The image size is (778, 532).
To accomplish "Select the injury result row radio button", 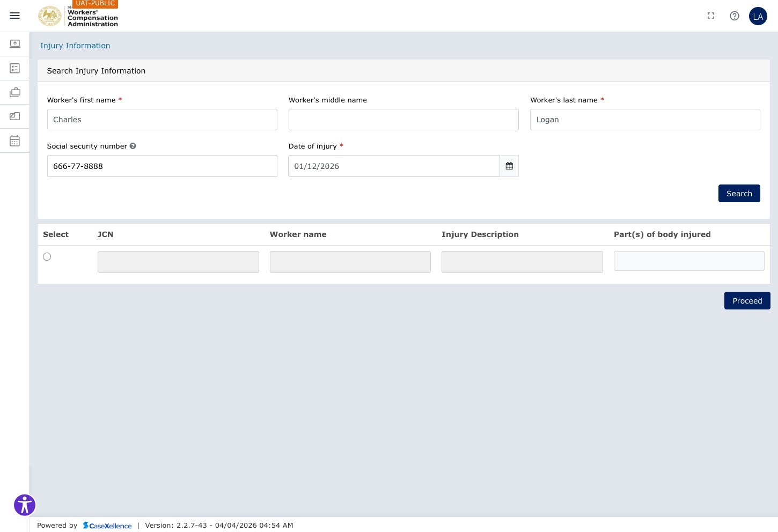I will (x=47, y=257).
